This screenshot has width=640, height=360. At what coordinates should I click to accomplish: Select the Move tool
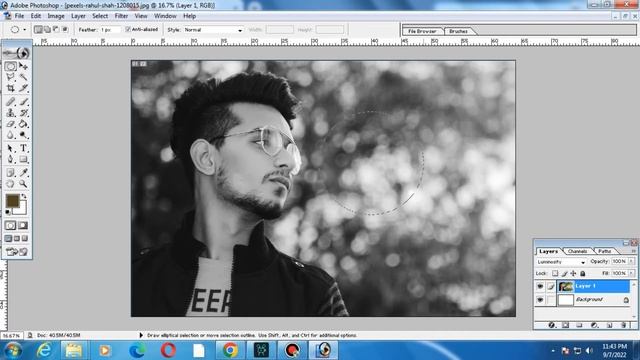coord(23,66)
